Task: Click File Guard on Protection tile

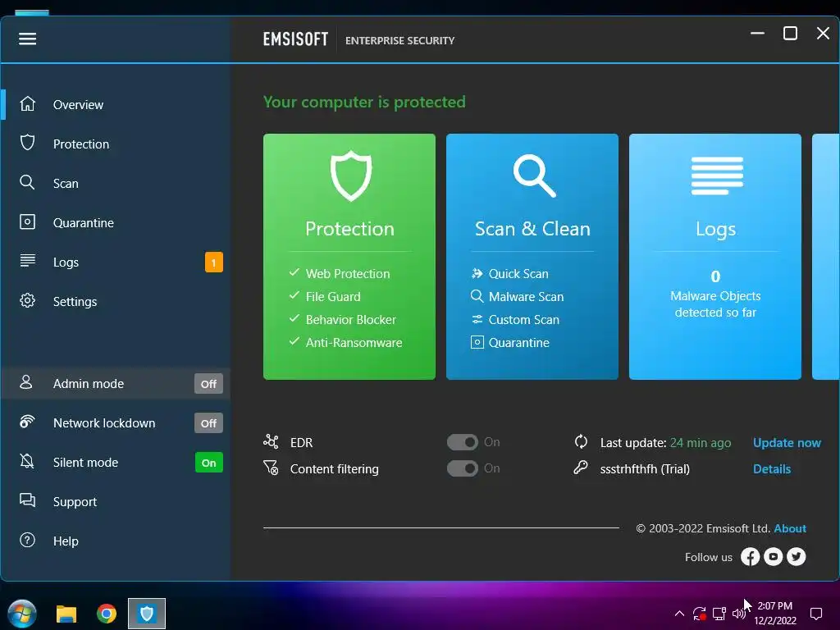Action: (x=333, y=297)
